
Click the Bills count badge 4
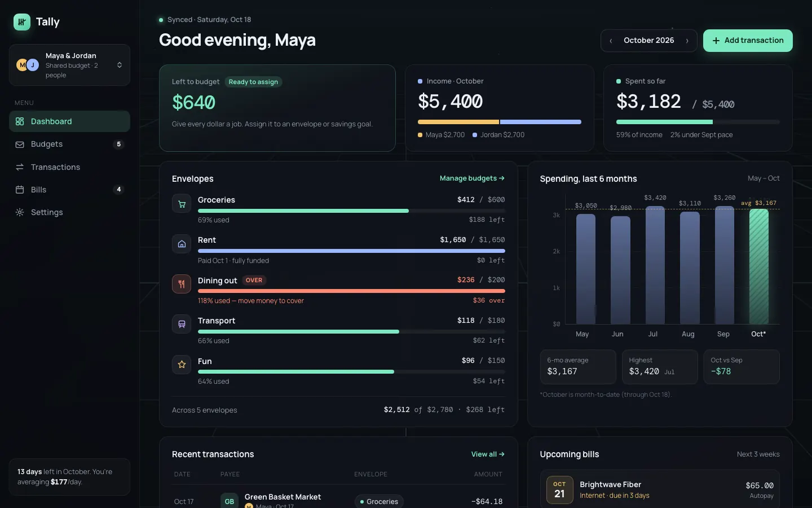[118, 190]
